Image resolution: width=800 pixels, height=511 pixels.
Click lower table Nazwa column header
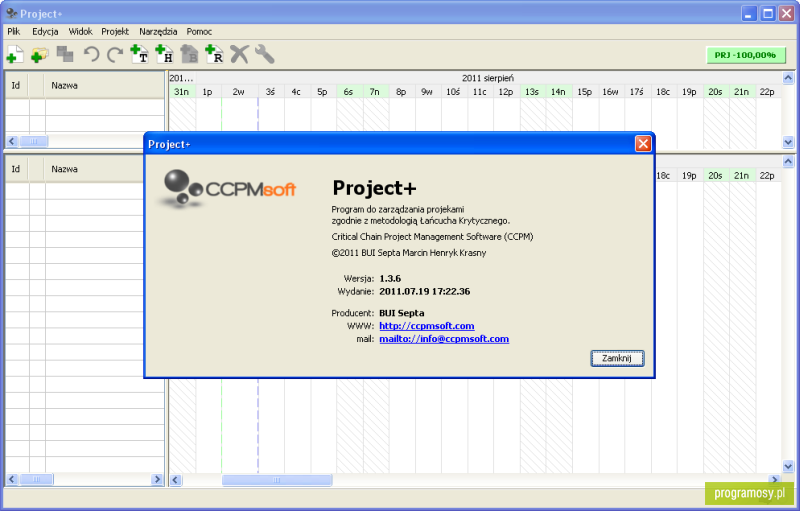point(95,169)
